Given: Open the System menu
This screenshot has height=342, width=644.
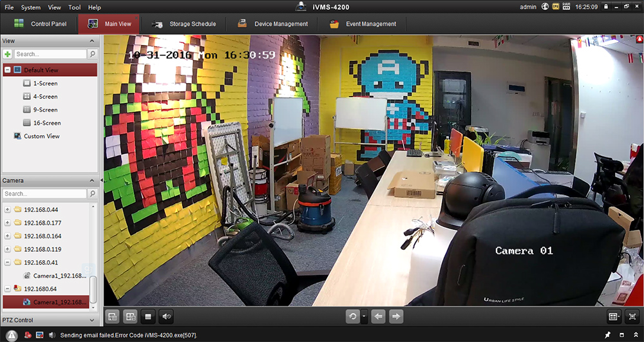Looking at the screenshot, I should coord(30,7).
